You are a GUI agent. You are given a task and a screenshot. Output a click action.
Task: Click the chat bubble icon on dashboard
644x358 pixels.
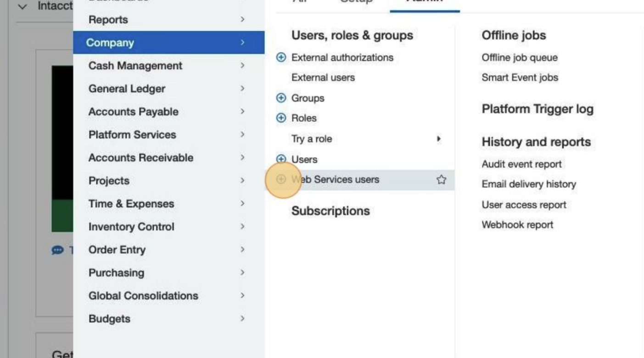[57, 250]
